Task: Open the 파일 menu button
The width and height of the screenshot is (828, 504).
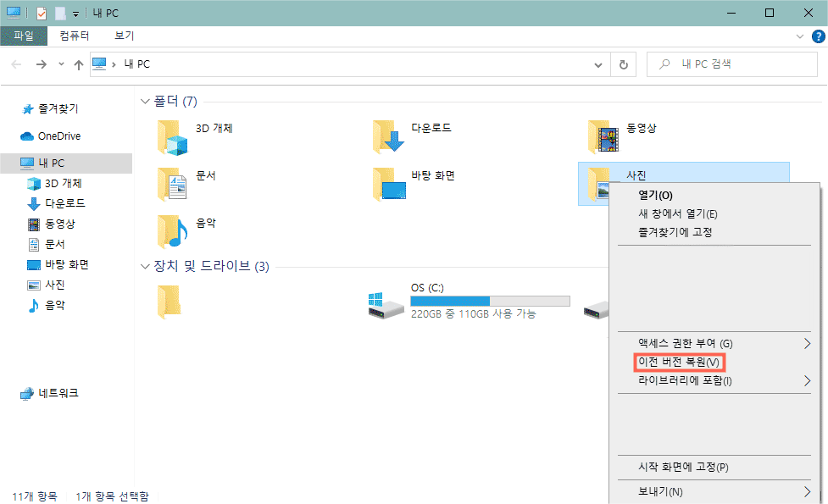Action: point(24,36)
